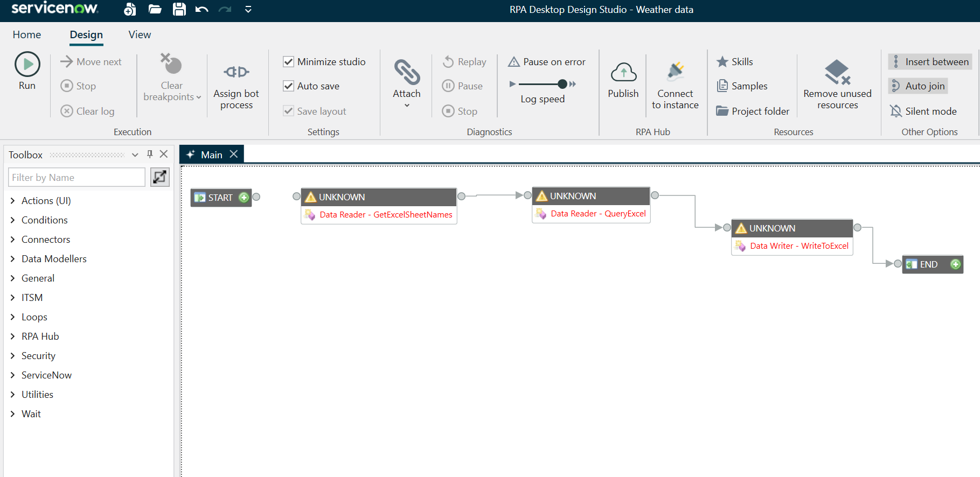The width and height of the screenshot is (980, 477).
Task: Click Assign bot process
Action: coord(237,86)
